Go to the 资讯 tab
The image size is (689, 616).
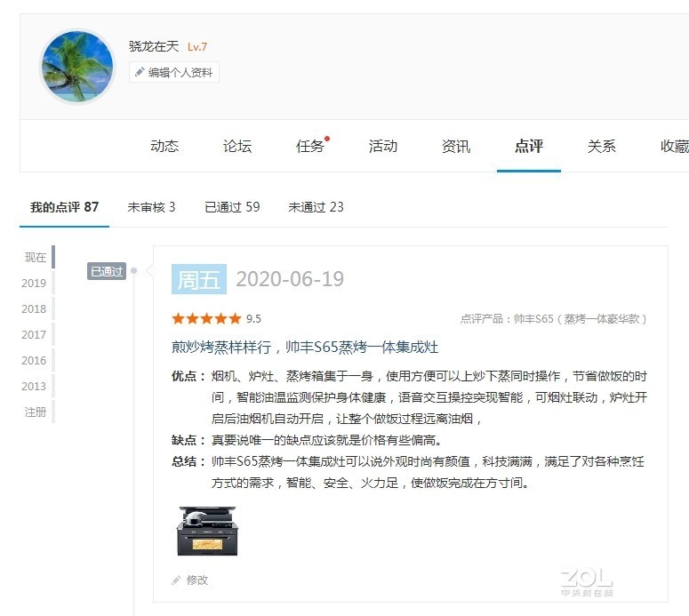click(x=456, y=146)
